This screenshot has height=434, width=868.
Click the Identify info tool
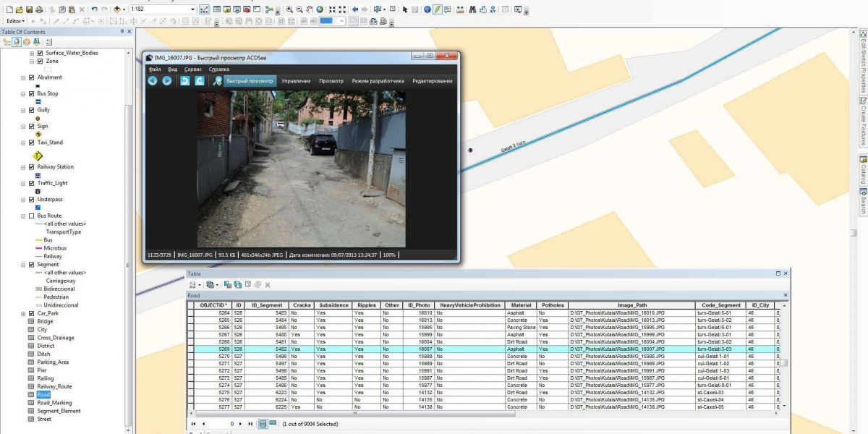tap(427, 9)
